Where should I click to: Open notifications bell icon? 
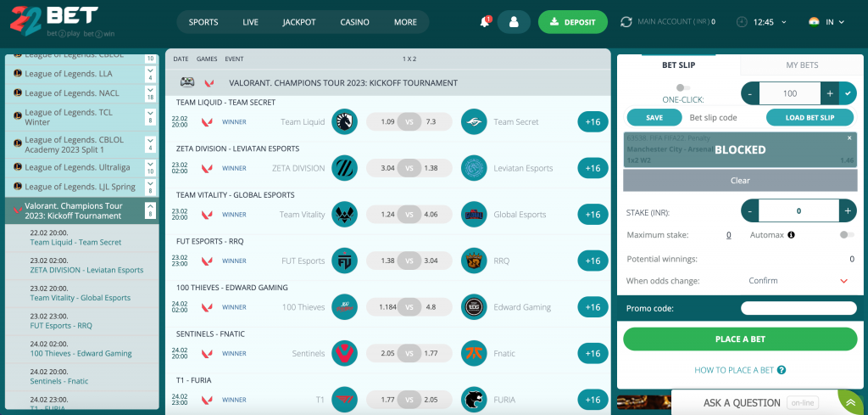click(x=485, y=22)
